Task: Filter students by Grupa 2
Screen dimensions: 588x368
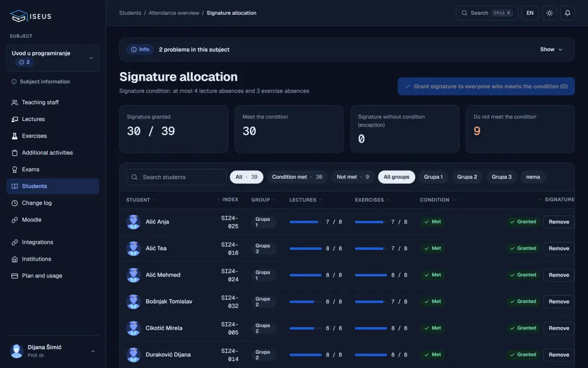Action: point(467,177)
